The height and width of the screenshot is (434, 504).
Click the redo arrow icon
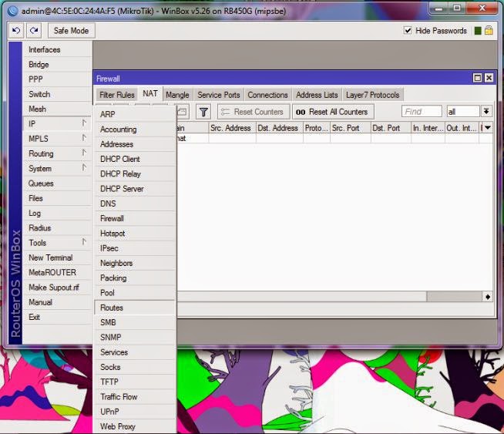click(x=34, y=31)
